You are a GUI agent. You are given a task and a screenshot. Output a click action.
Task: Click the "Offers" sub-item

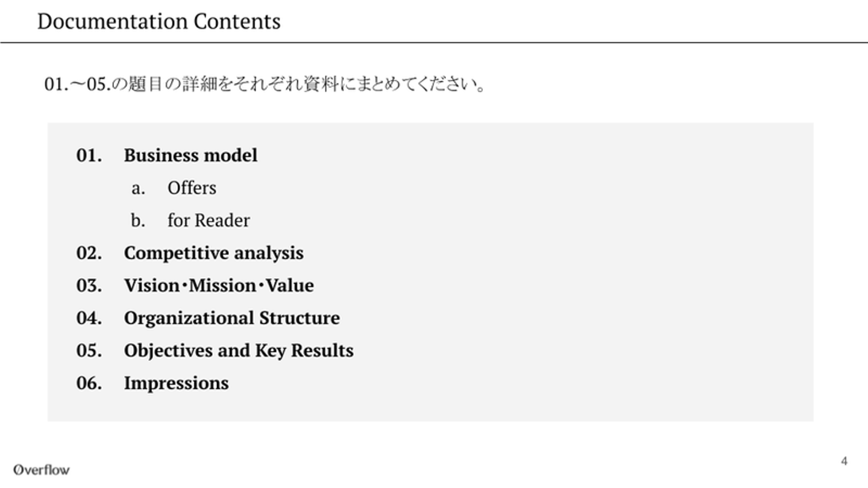pyautogui.click(x=192, y=188)
